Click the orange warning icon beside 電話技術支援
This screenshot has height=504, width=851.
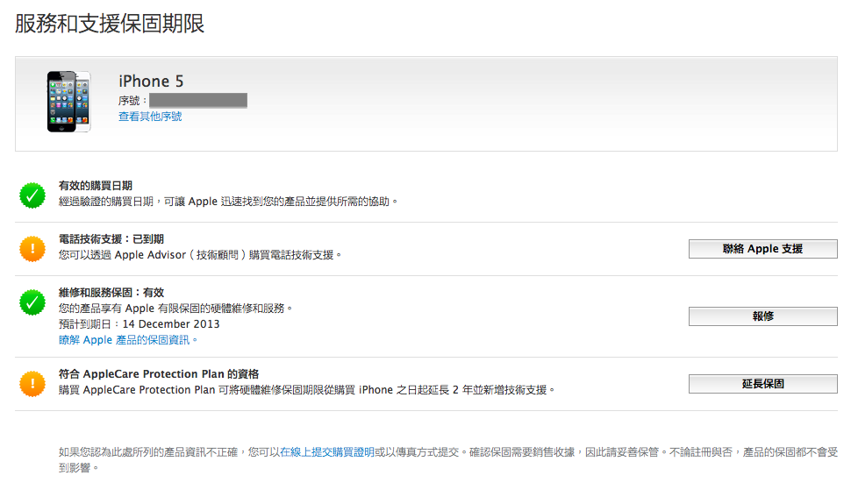tap(32, 249)
